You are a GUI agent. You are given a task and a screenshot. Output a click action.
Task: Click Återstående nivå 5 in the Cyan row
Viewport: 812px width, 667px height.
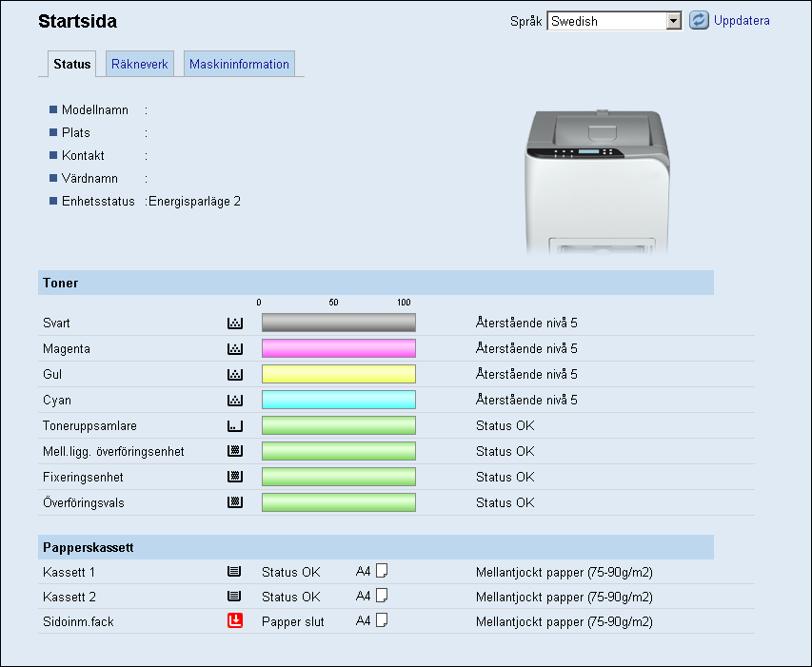(526, 400)
